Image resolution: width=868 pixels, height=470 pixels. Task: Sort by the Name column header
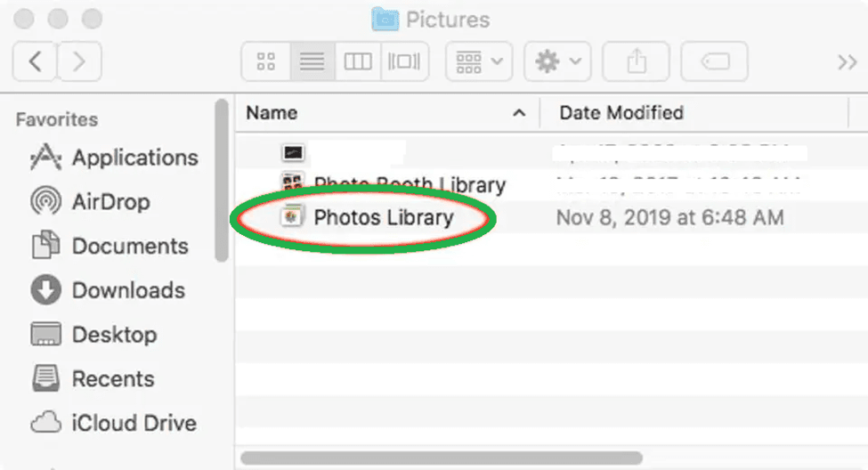[272, 113]
